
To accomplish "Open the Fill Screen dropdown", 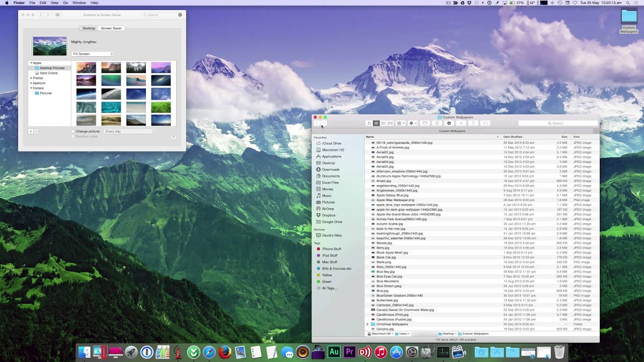I will (92, 54).
